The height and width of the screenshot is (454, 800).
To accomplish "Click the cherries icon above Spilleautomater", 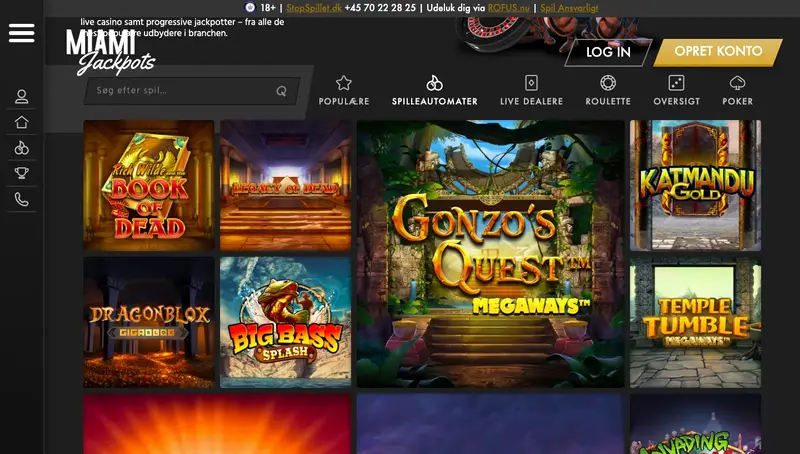I will (435, 83).
